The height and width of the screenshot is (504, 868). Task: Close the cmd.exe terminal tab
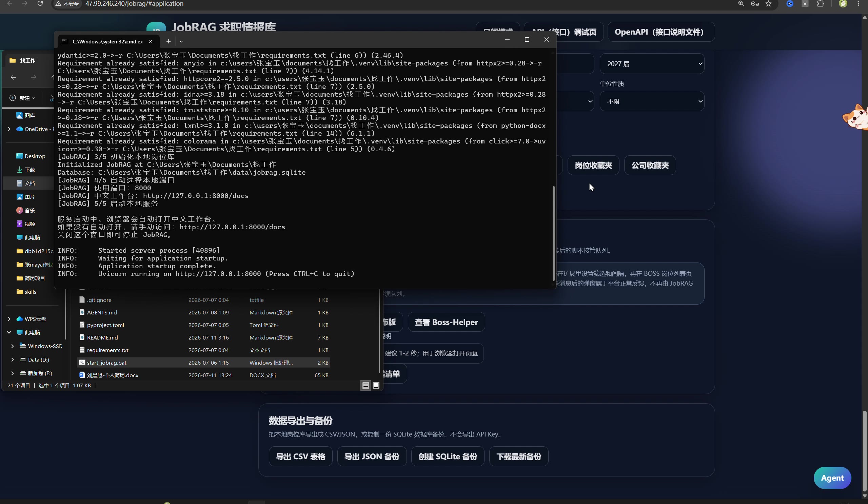coord(151,41)
